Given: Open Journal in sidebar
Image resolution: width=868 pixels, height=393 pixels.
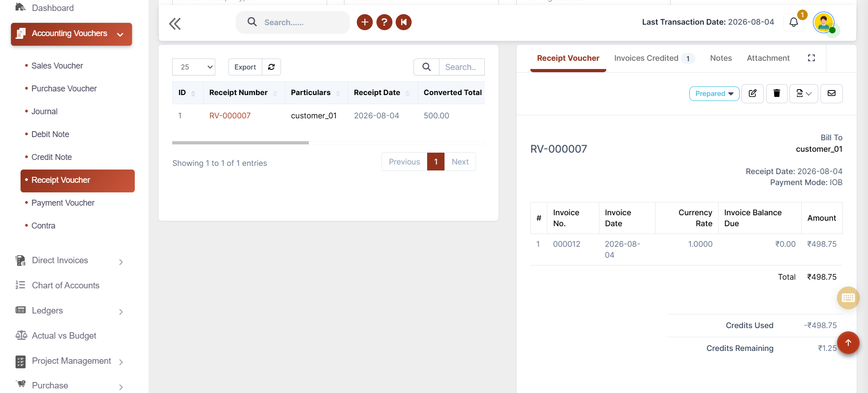Looking at the screenshot, I should coord(44,112).
